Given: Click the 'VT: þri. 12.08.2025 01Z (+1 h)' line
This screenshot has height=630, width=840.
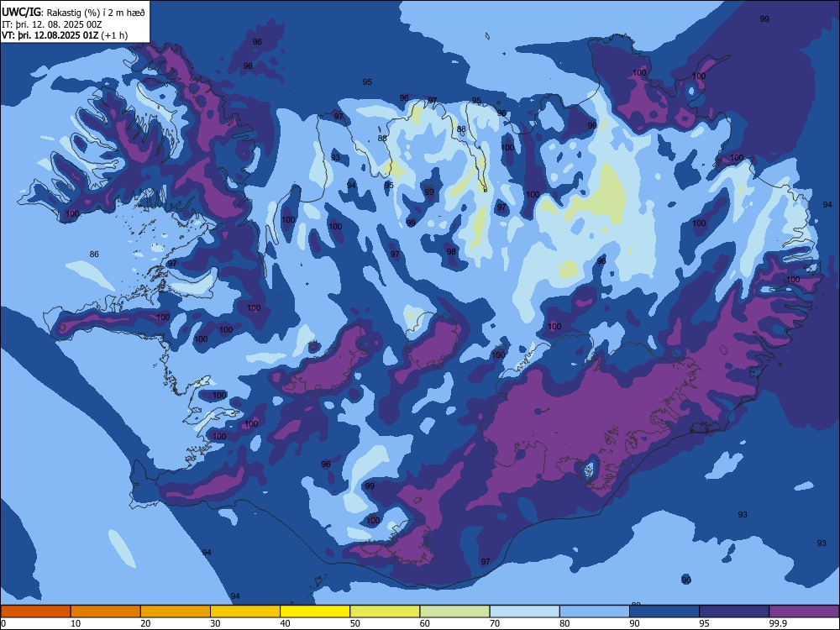Looking at the screenshot, I should click(x=65, y=35).
